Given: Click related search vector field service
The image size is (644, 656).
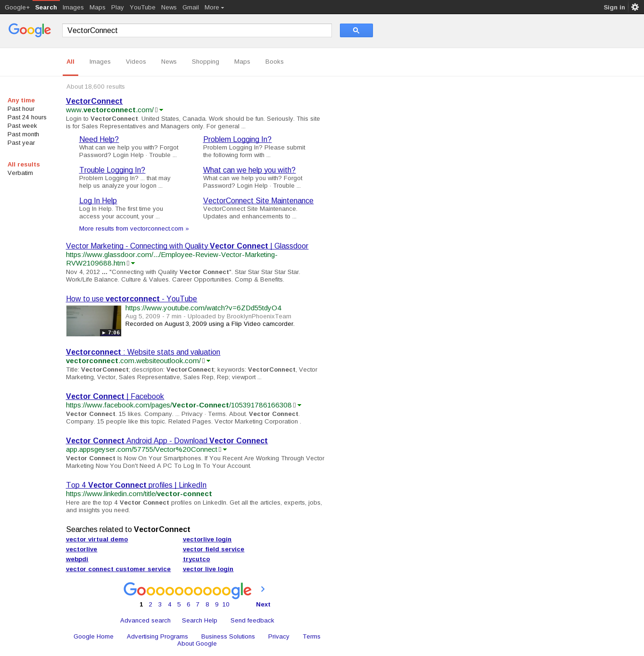Looking at the screenshot, I should click(214, 549).
